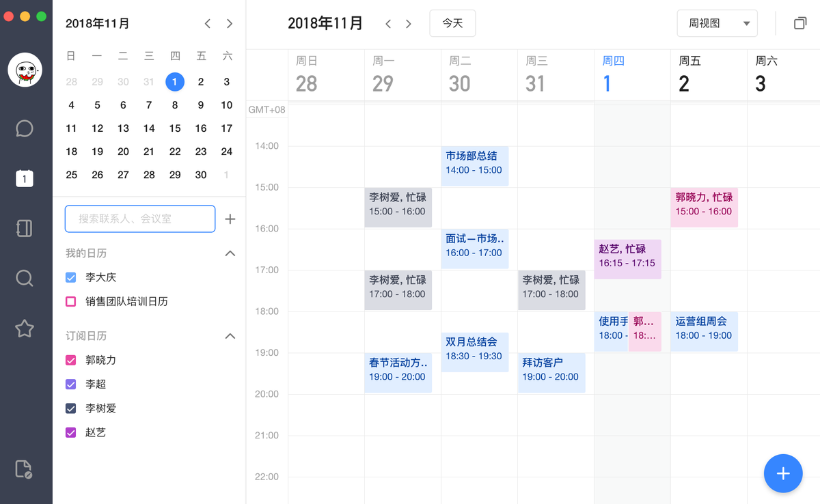Click plus icon beside contact search box

click(230, 219)
